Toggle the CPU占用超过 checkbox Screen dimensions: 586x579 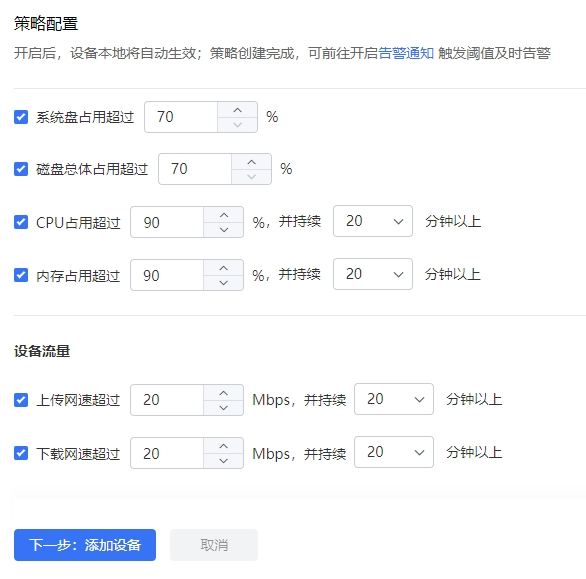point(21,222)
